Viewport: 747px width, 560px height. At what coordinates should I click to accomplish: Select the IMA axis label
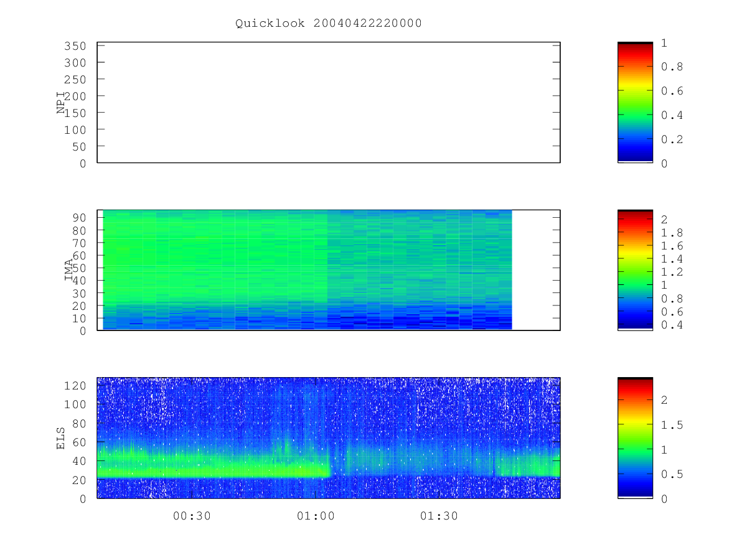(68, 270)
